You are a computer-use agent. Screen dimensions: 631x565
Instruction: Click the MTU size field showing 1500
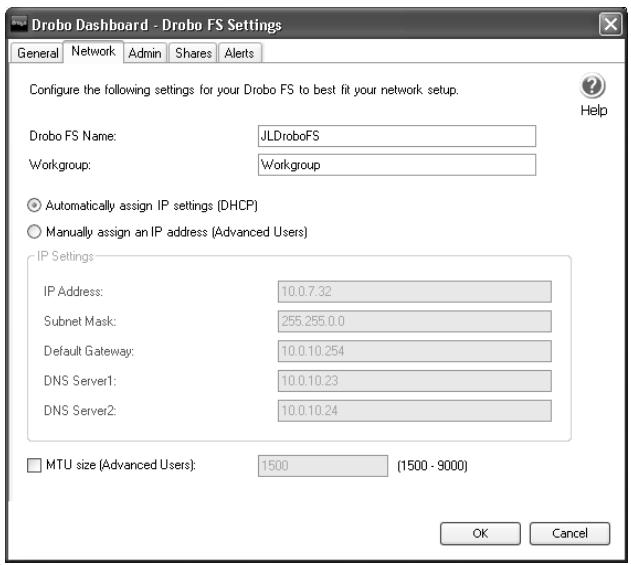[x=323, y=466]
